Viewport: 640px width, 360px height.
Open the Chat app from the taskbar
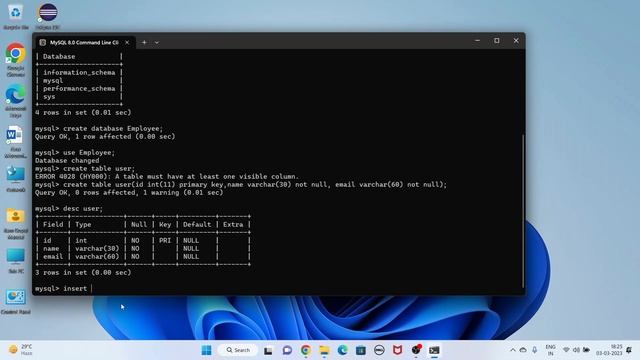(287, 350)
